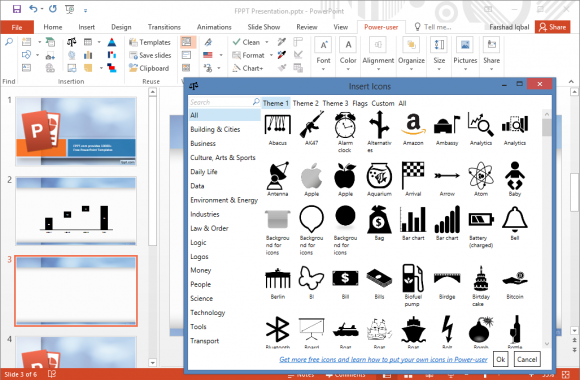Select slide 1 thumbnail

[x=76, y=131]
